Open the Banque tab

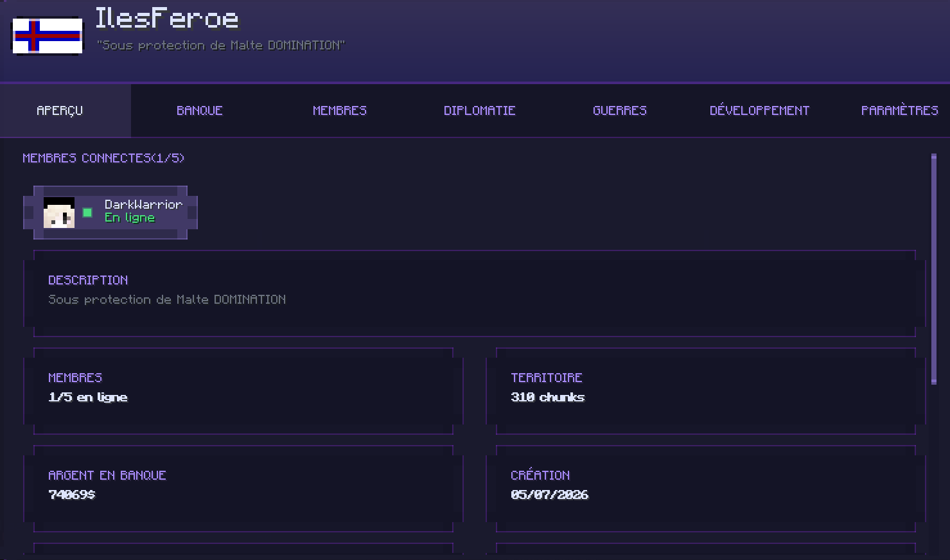(x=200, y=110)
